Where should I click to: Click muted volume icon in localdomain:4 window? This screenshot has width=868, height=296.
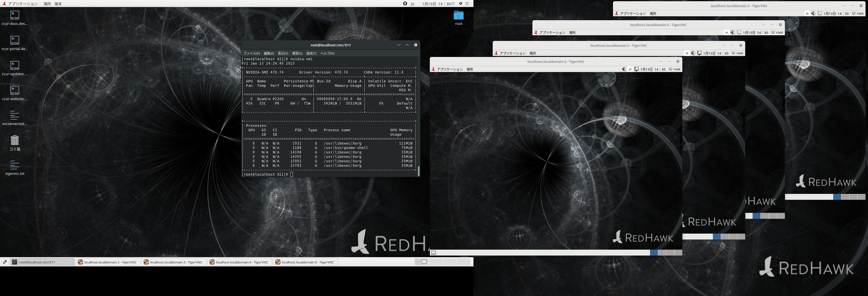(733, 33)
